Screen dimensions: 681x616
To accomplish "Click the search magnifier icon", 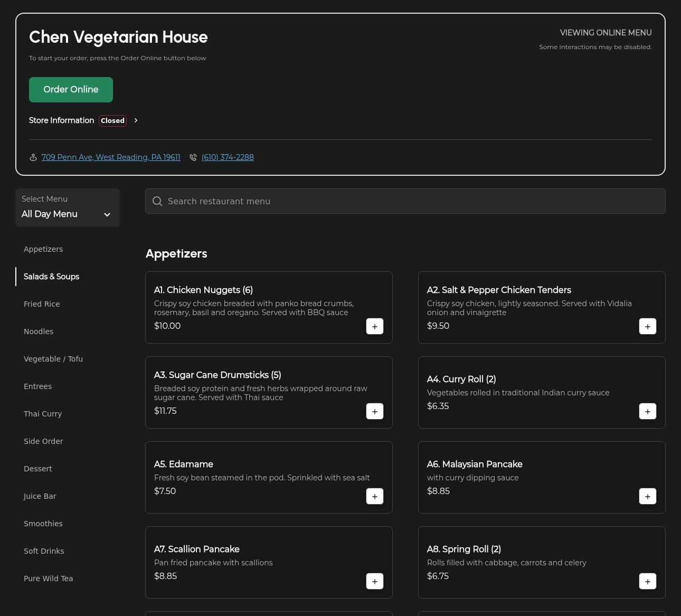I will click(x=157, y=201).
